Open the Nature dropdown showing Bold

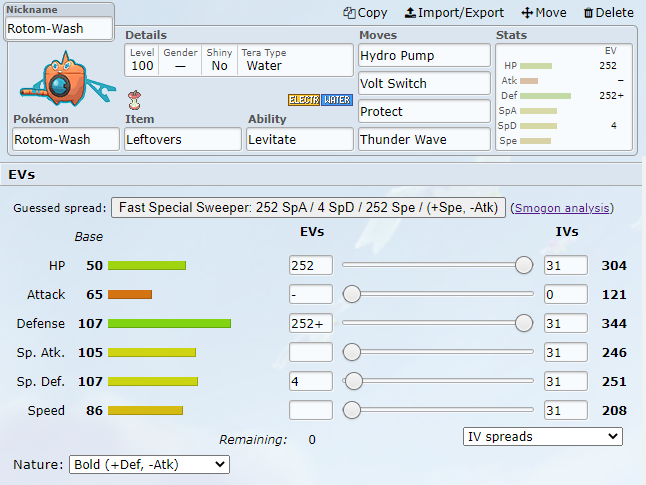[149, 464]
